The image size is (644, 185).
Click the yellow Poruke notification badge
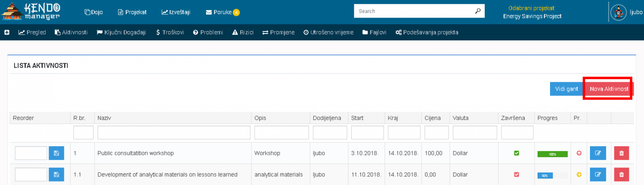236,12
